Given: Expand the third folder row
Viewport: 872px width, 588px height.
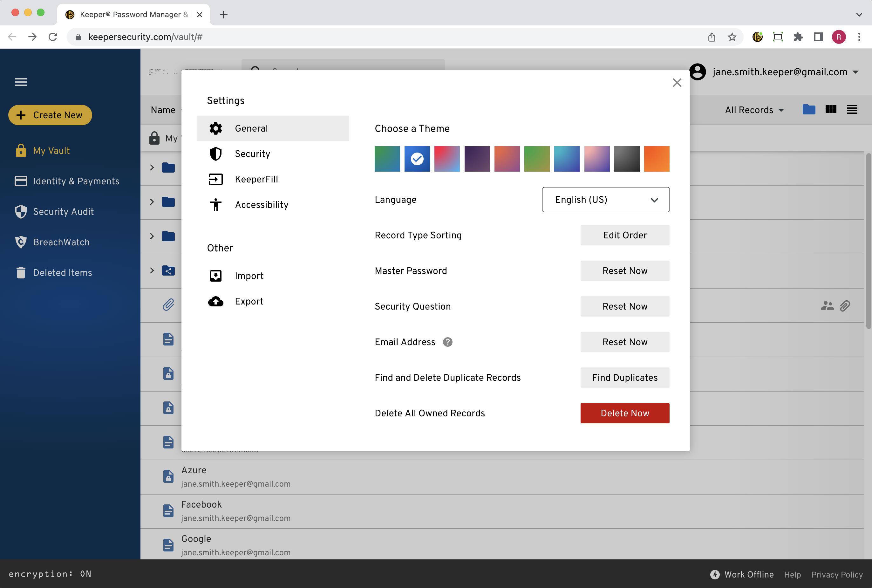Looking at the screenshot, I should pos(152,236).
